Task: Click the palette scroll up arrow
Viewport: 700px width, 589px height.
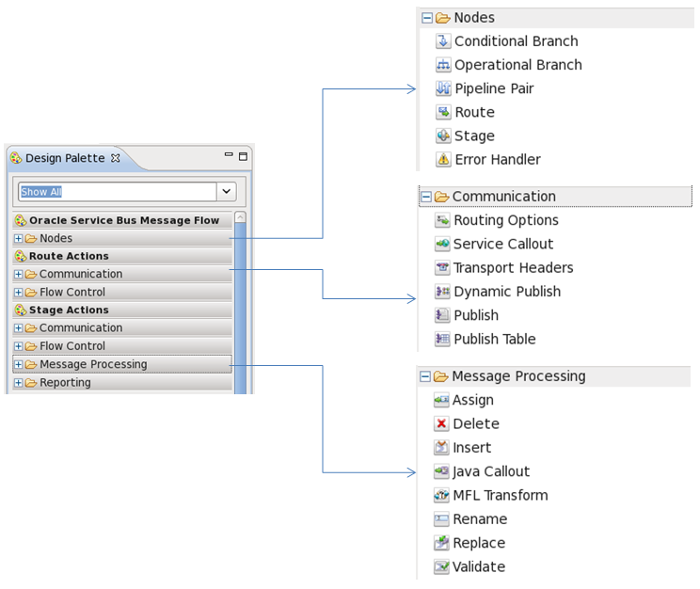Action: pyautogui.click(x=240, y=217)
